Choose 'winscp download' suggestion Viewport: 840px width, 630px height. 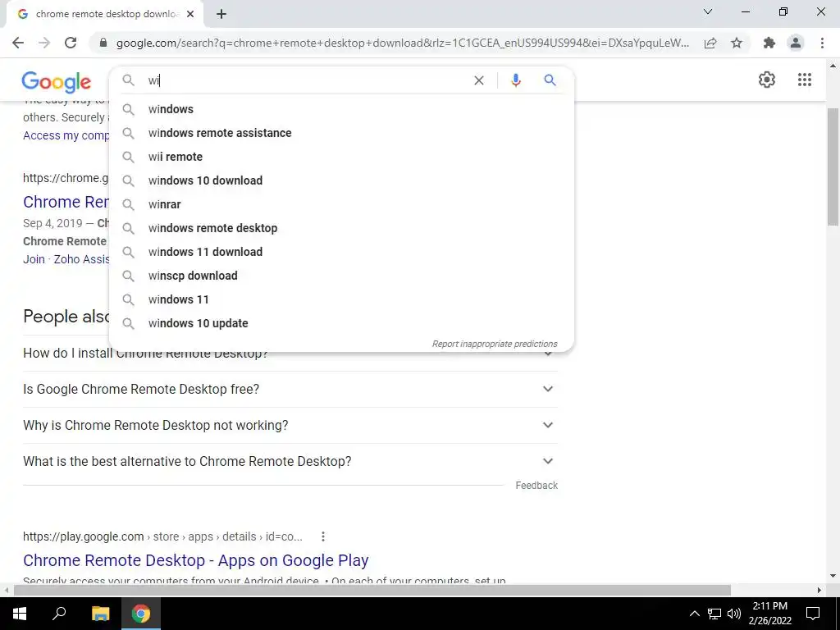(341, 276)
